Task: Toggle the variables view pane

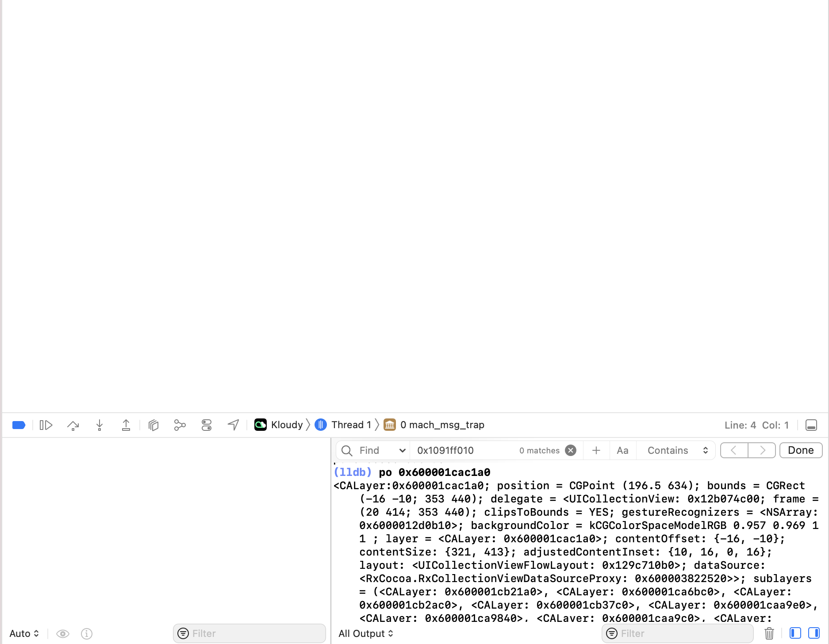Action: (x=795, y=633)
